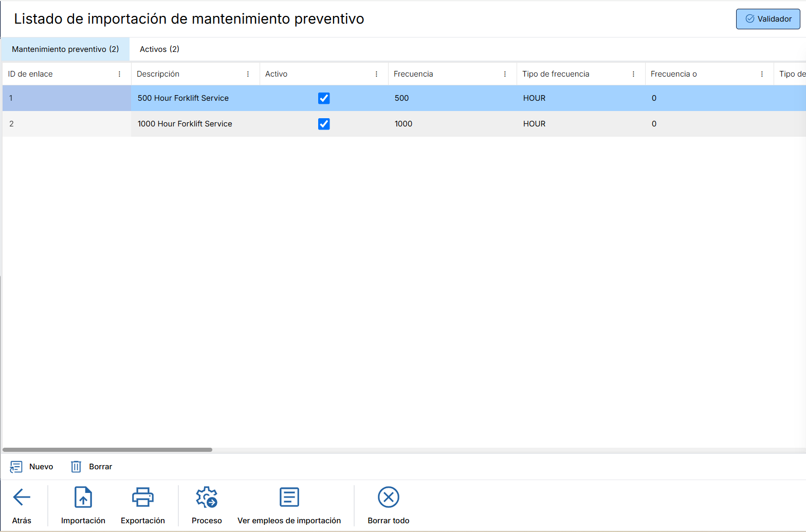Click HOUR in the 500 Hour row

point(535,98)
